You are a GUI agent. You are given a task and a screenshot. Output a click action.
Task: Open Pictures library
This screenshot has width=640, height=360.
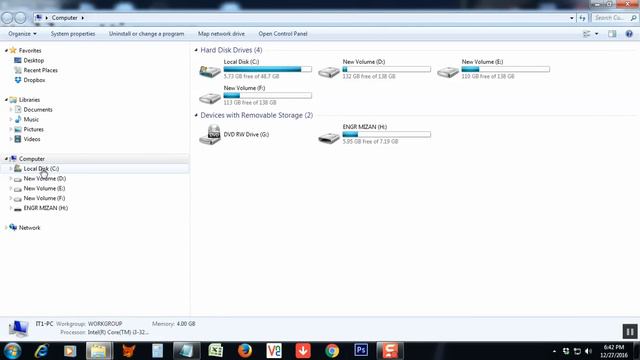tap(33, 129)
